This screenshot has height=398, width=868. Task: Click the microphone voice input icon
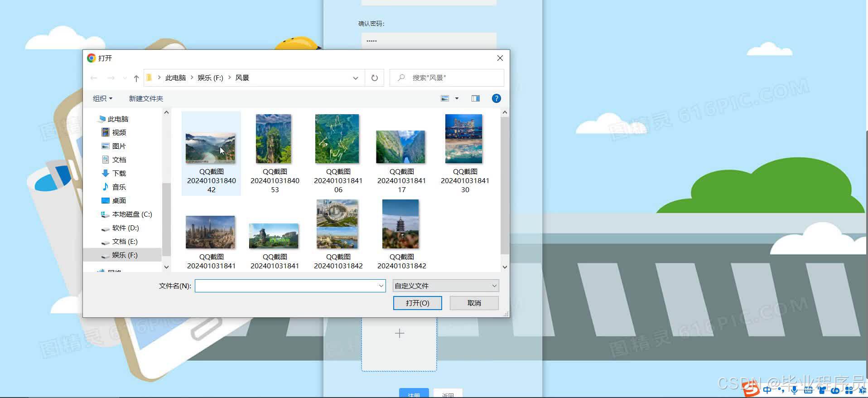795,390
